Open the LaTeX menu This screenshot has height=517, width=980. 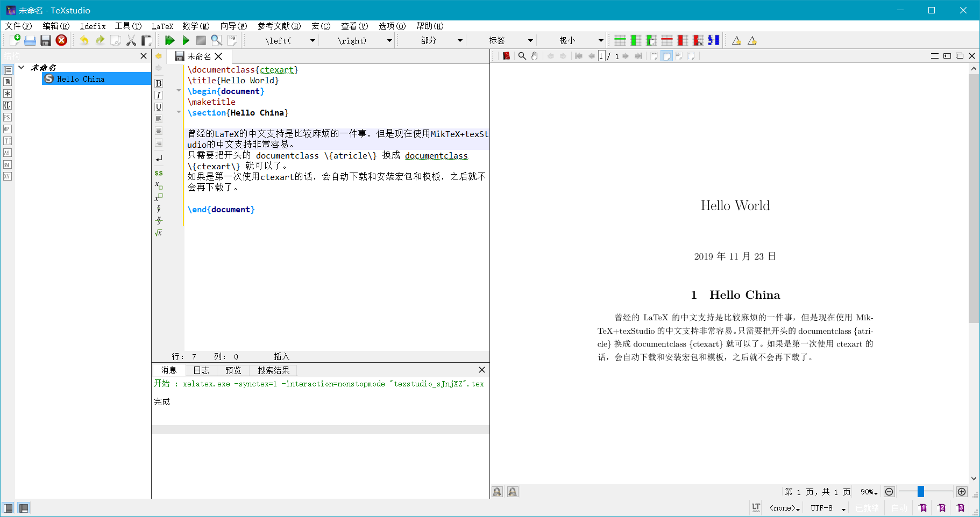coord(162,26)
